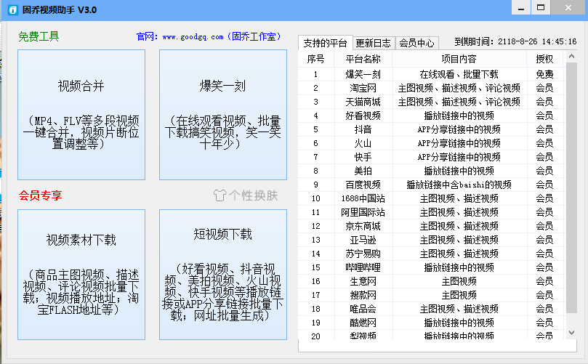
Task: Select the 唯品会 platform row
Action: [x=431, y=309]
